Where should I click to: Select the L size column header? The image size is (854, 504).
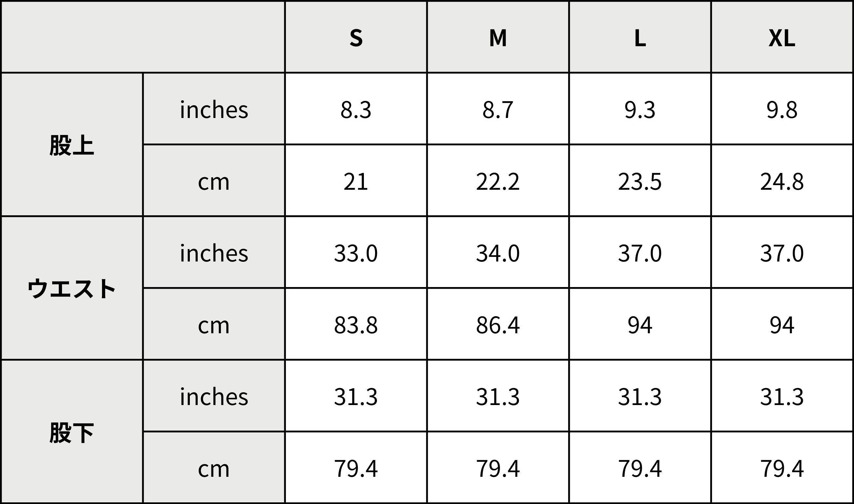(x=640, y=37)
